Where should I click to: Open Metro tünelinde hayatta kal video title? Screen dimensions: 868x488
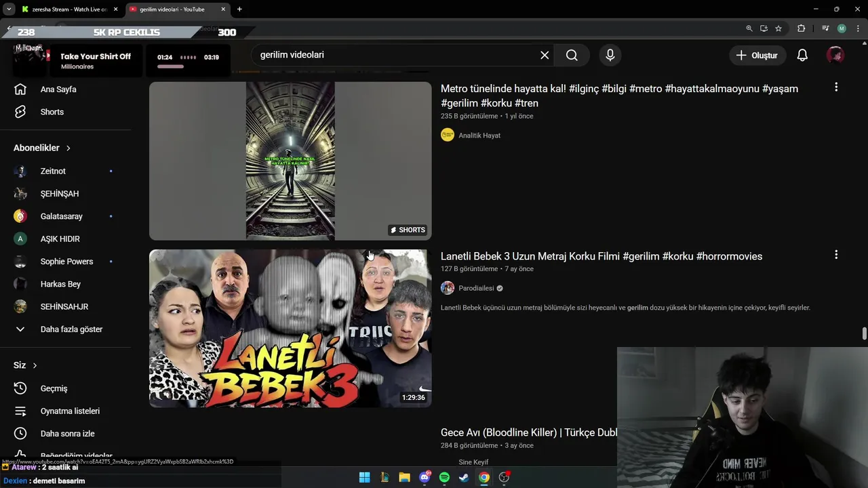click(619, 96)
